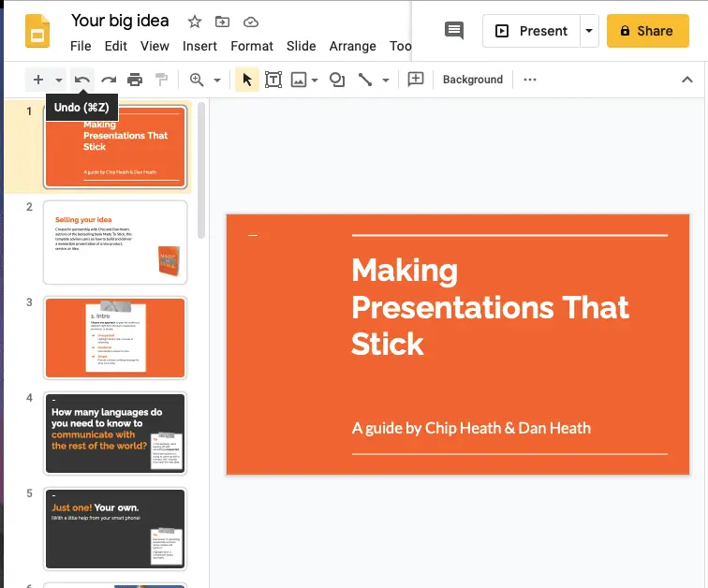
Task: Open the Slide menu
Action: (x=302, y=46)
